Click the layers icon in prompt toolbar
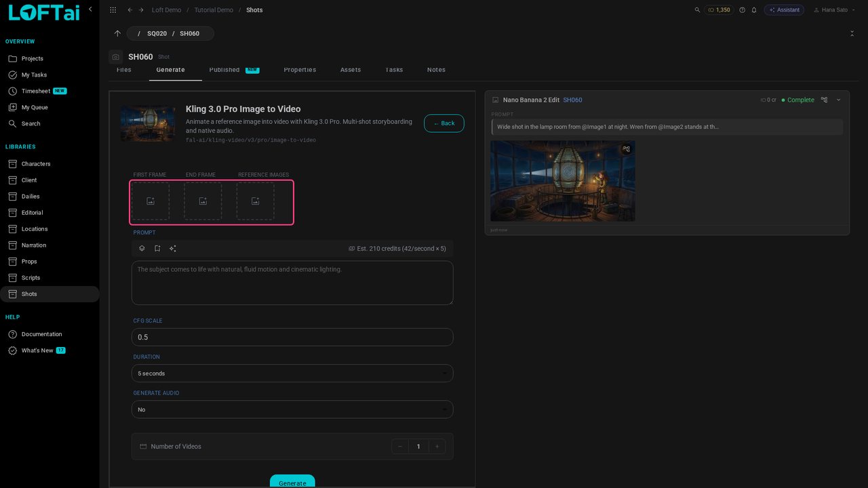This screenshot has width=868, height=488. pyautogui.click(x=142, y=249)
